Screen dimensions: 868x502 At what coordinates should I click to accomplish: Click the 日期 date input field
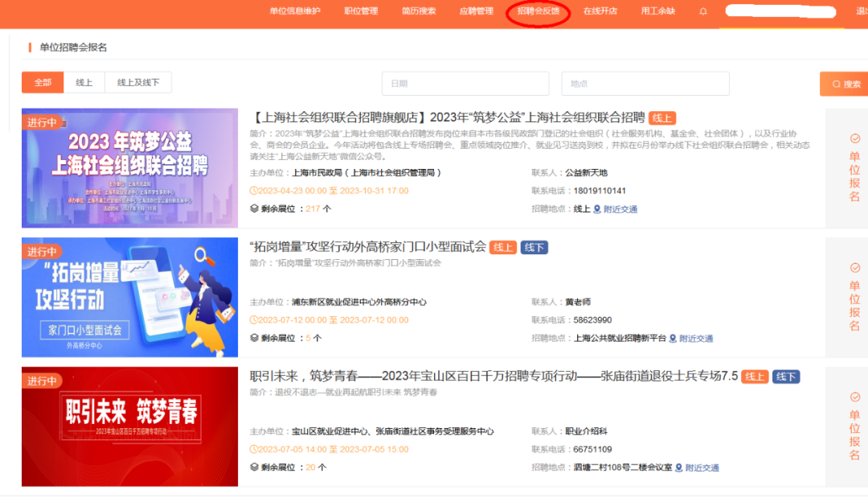pos(465,84)
